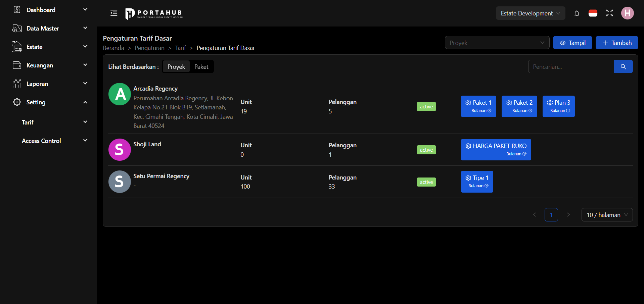
Task: Open the Proyek filter dropdown
Action: (497, 43)
